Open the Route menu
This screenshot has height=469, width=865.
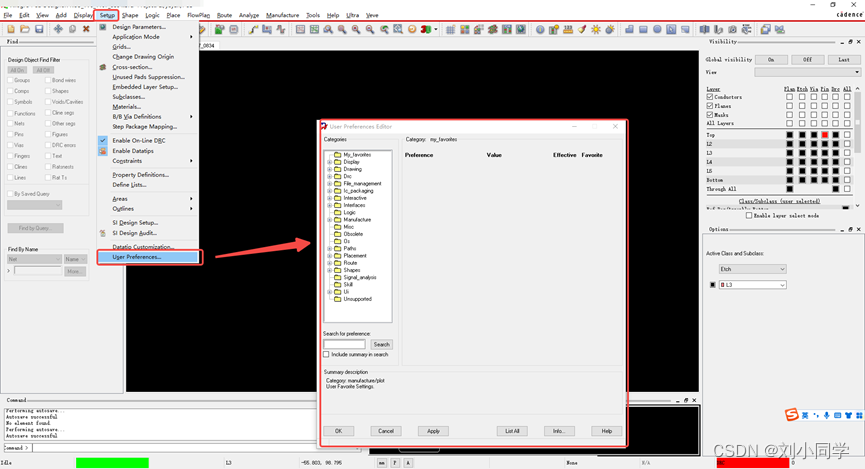click(x=224, y=15)
